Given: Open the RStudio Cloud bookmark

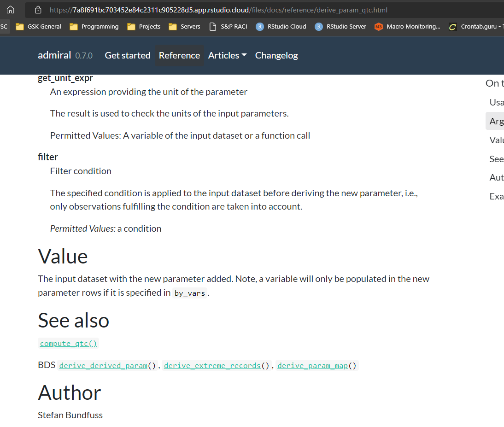Looking at the screenshot, I should coord(281,26).
